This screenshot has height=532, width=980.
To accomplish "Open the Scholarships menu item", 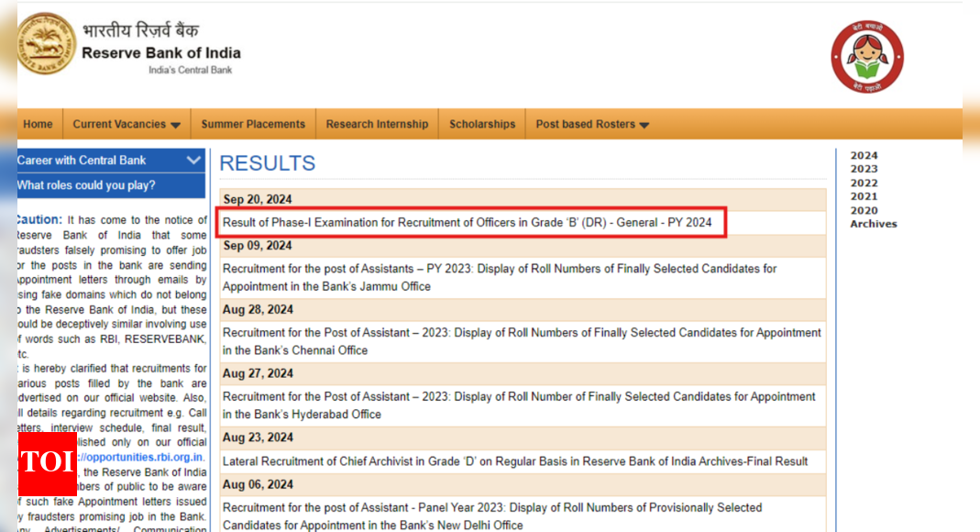I will 482,124.
